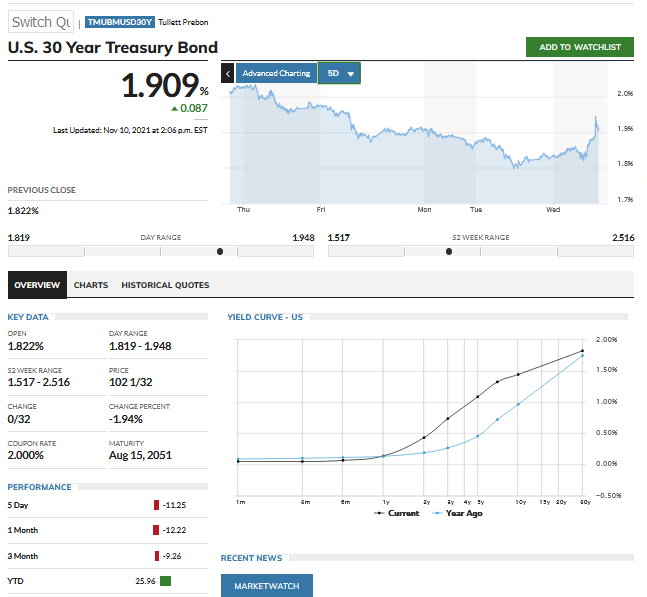647x597 pixels.
Task: Click the Change Percent -1.94% value
Action: (x=126, y=419)
